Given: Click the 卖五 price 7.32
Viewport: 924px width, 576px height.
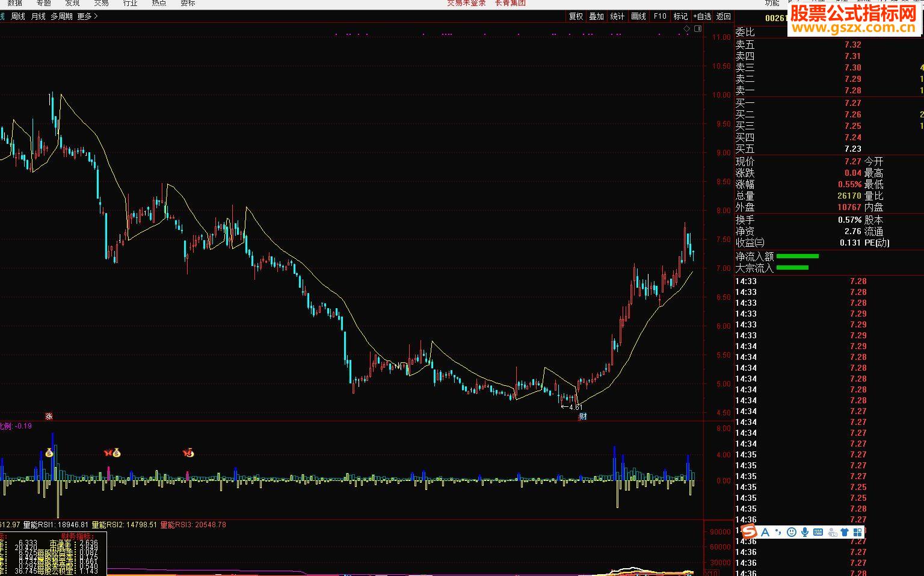Looking at the screenshot, I should pyautogui.click(x=852, y=45).
